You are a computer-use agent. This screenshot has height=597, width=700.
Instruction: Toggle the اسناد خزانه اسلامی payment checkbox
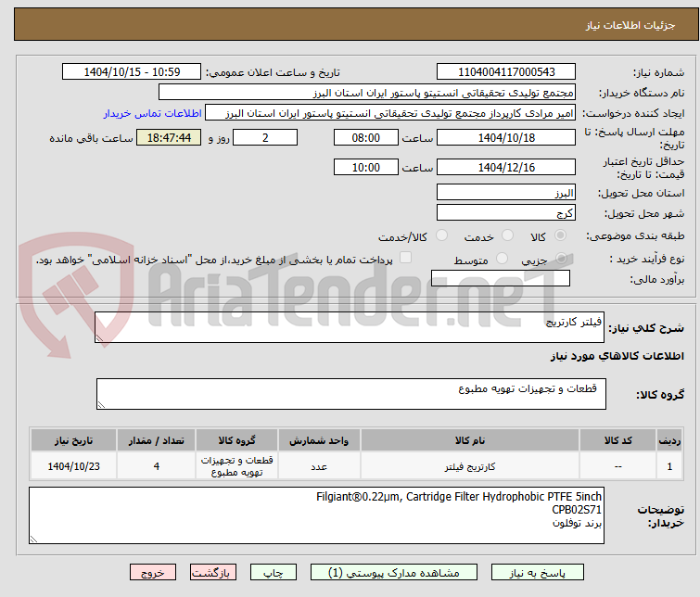click(x=405, y=258)
